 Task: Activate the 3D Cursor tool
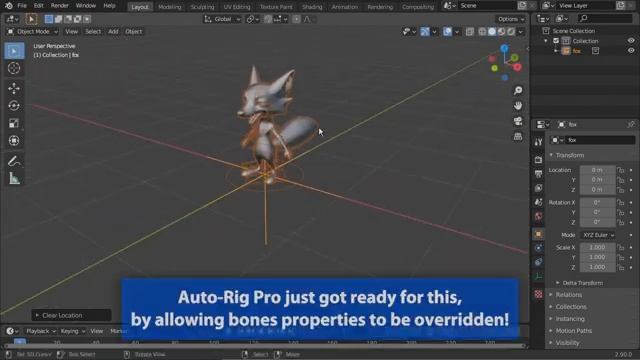[x=14, y=68]
